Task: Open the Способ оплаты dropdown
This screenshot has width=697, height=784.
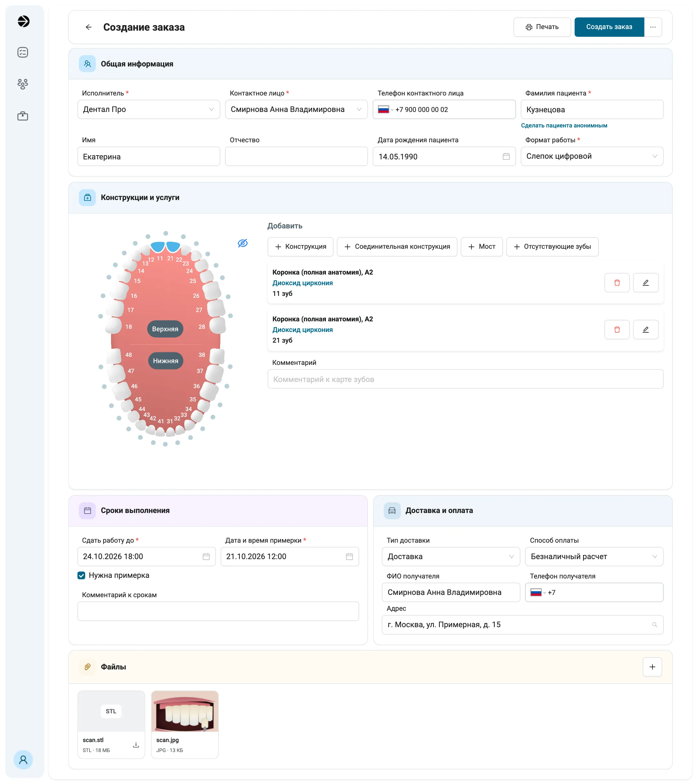Action: 594,556
